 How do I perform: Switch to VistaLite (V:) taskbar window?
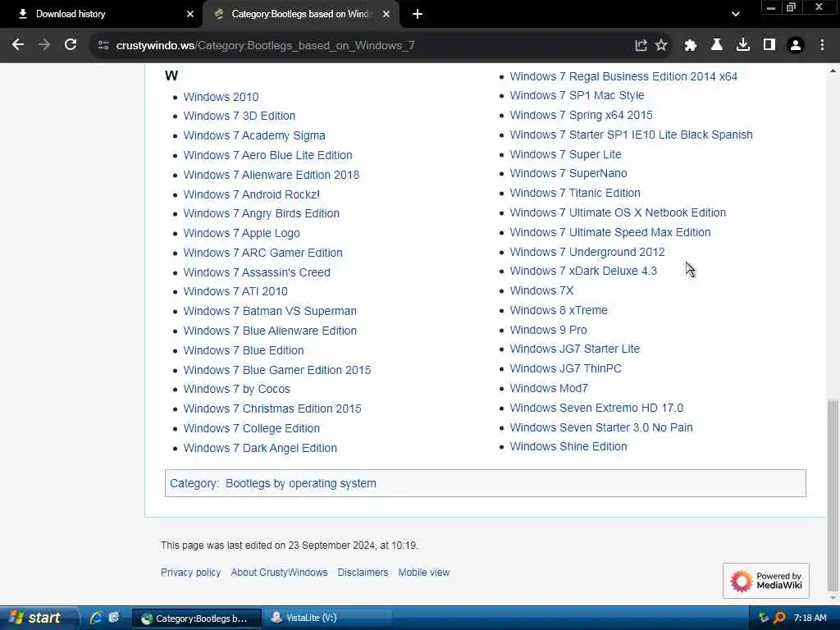tap(327, 618)
